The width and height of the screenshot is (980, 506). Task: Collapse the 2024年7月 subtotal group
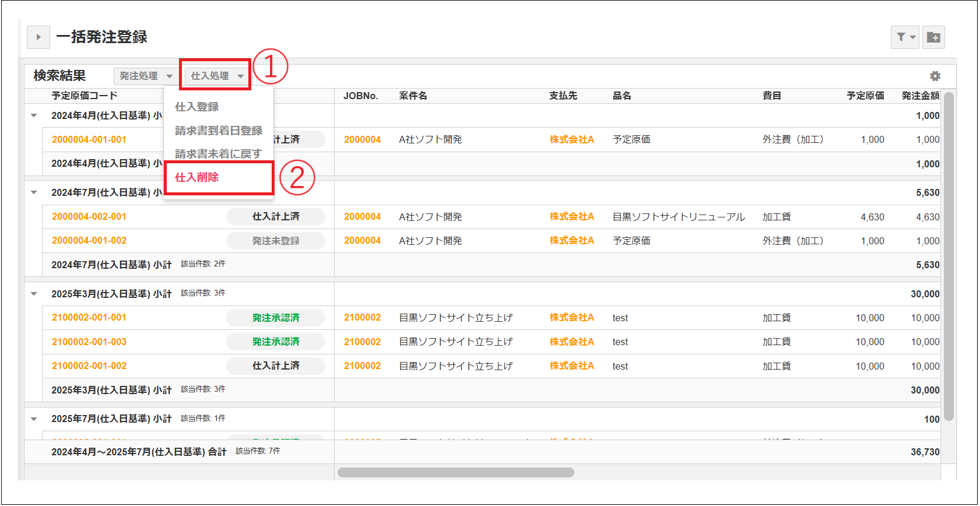click(x=34, y=192)
